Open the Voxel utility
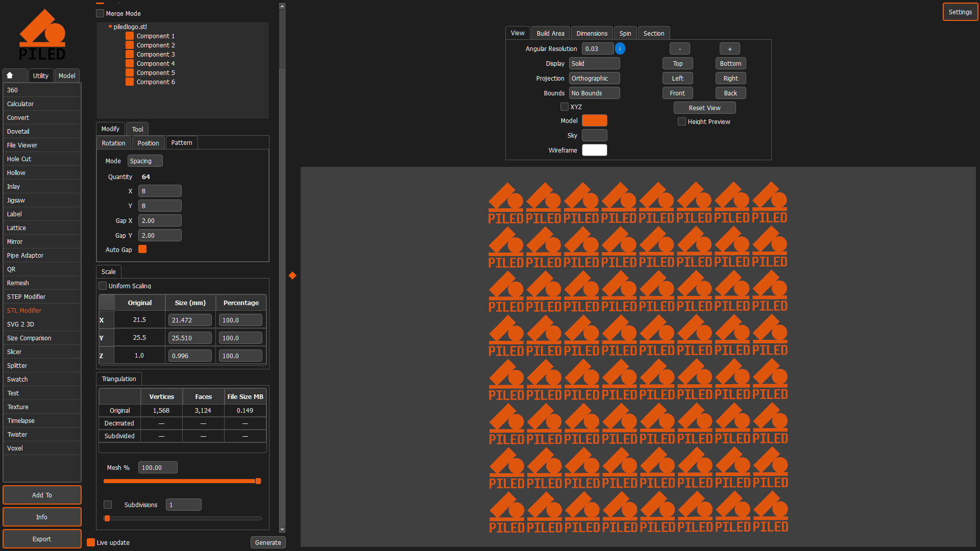 [42, 448]
